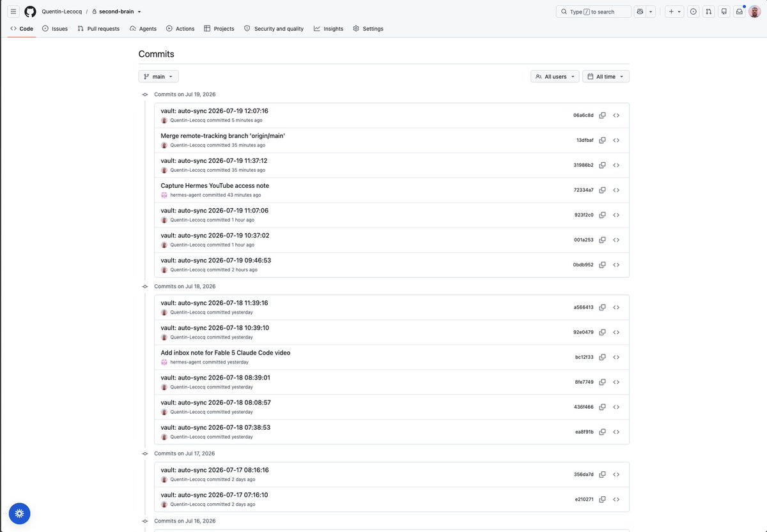The height and width of the screenshot is (532, 767).
Task: Open pull requests icon in top header
Action: (708, 11)
